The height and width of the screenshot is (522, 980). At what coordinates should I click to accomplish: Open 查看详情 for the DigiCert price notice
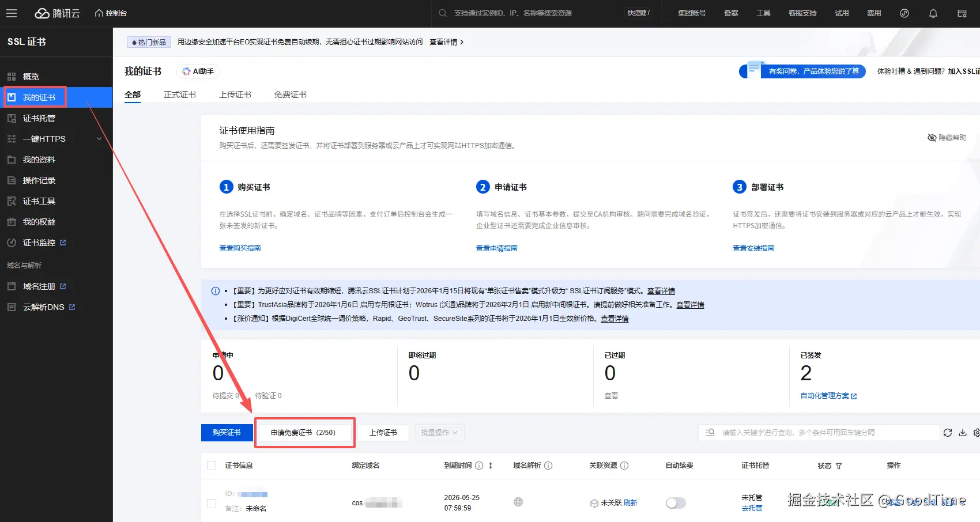pyautogui.click(x=615, y=319)
